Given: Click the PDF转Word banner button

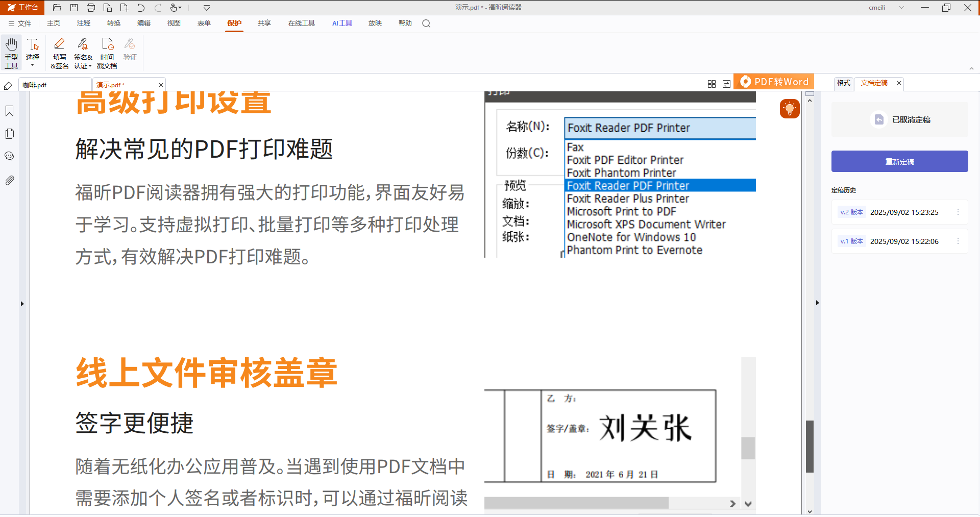Looking at the screenshot, I should [x=774, y=82].
